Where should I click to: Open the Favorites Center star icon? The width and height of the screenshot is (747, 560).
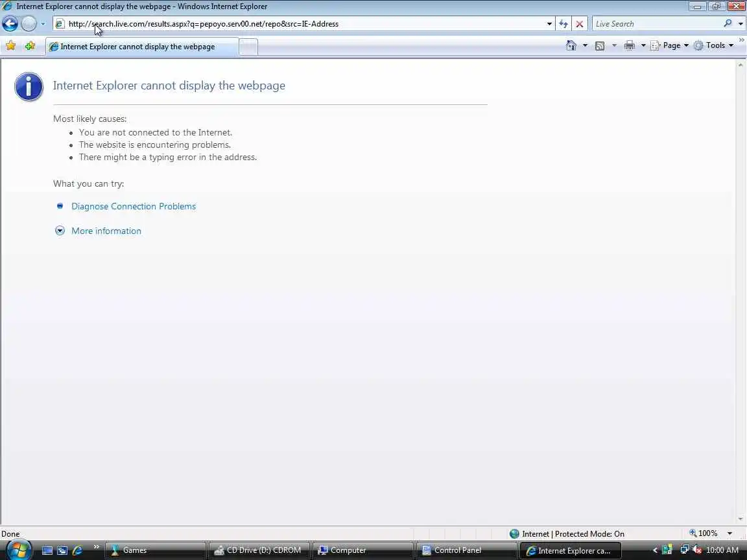tap(10, 46)
